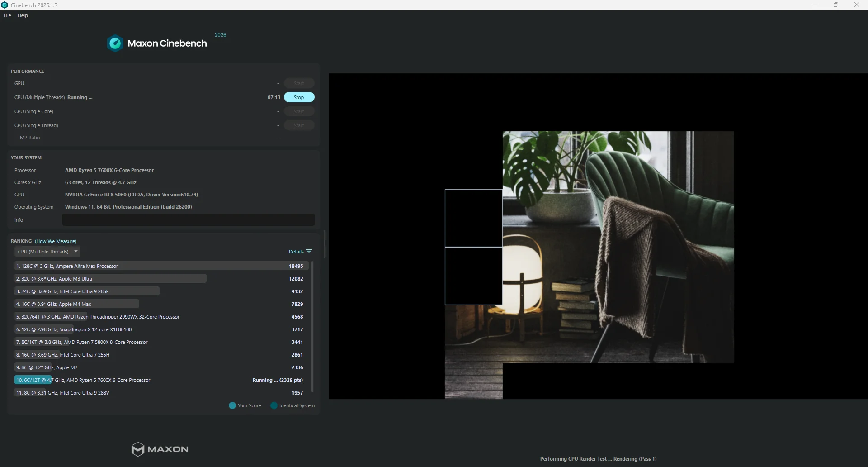
Task: Click the AMD Ryzen 5 7600X processor name
Action: [109, 170]
